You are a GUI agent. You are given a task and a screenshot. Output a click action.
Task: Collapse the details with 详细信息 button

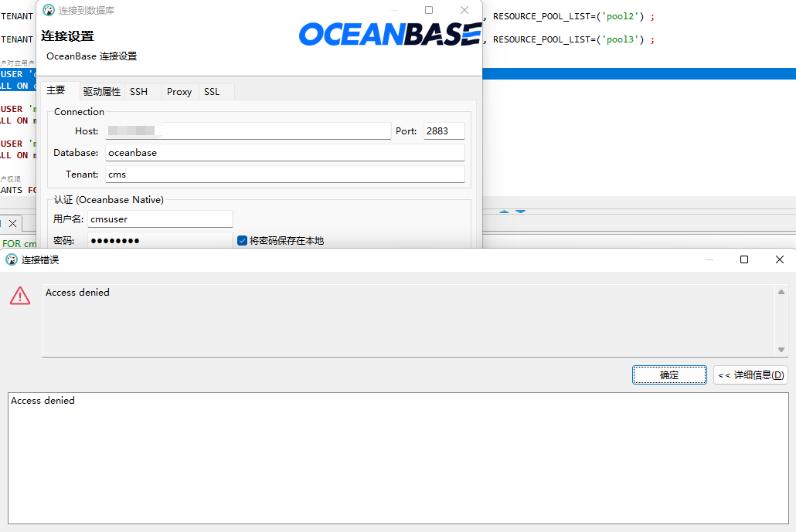[x=751, y=374]
